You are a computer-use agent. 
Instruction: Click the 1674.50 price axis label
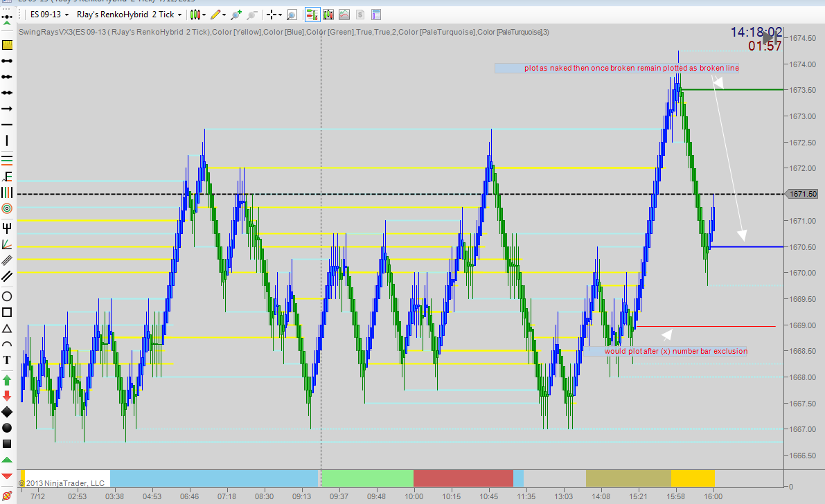802,38
